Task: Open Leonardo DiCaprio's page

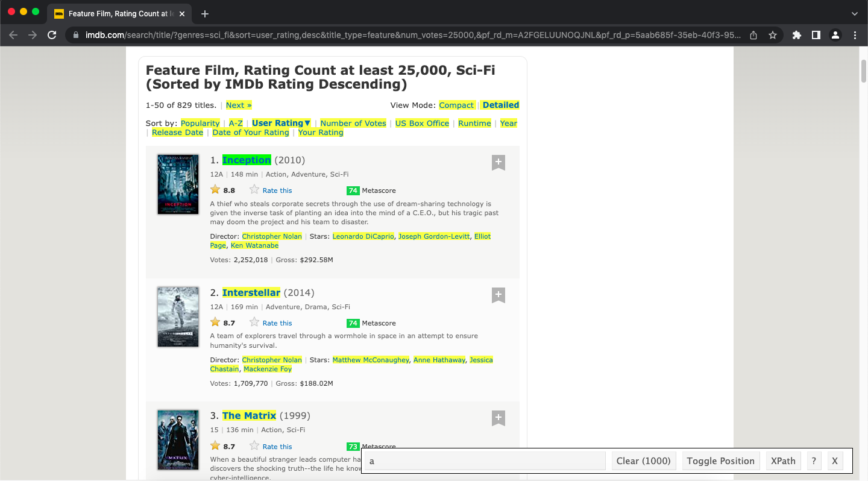Action: coord(363,236)
